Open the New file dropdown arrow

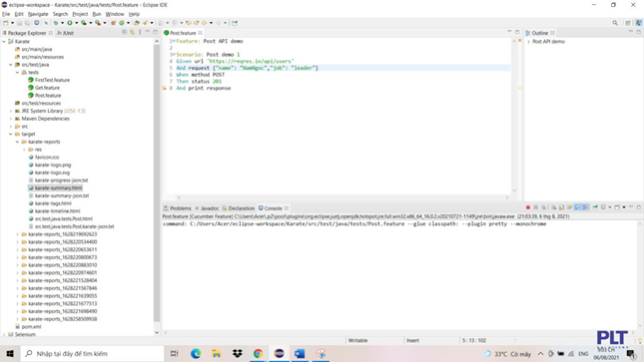[x=13, y=23]
